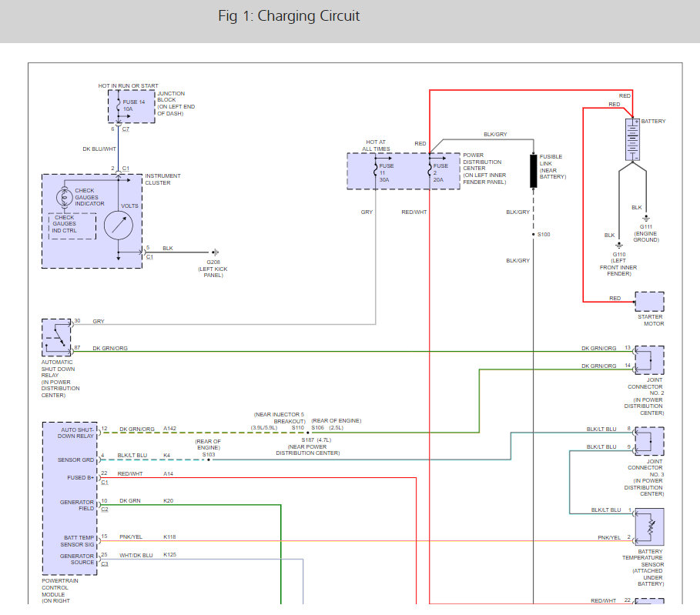Viewport: 700px width, 615px height.
Task: Click the Volts gauge dial in Instrument Cluster
Action: pyautogui.click(x=120, y=225)
